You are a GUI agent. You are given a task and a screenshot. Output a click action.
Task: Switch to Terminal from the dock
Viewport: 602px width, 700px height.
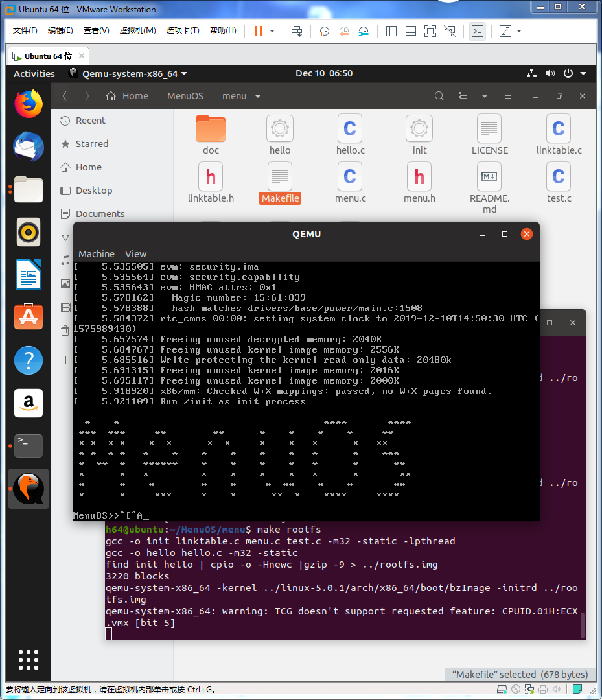pos(29,445)
